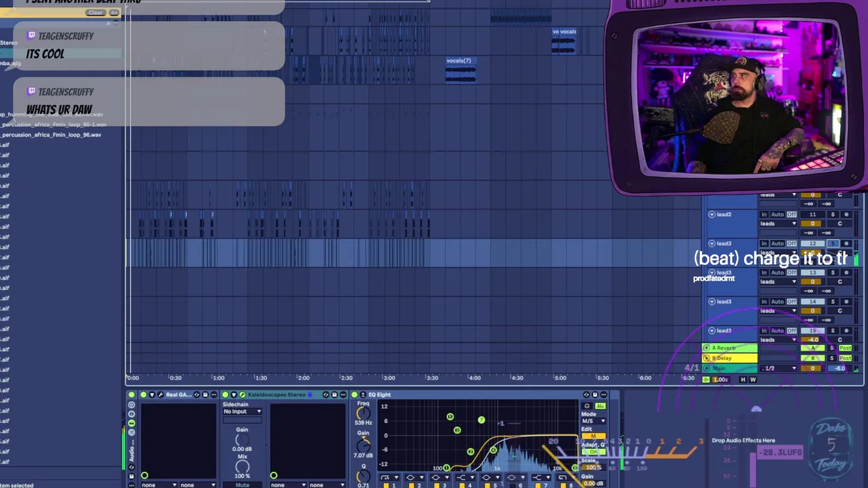Solo track 11 lead2
The width and height of the screenshot is (868, 488).
833,214
